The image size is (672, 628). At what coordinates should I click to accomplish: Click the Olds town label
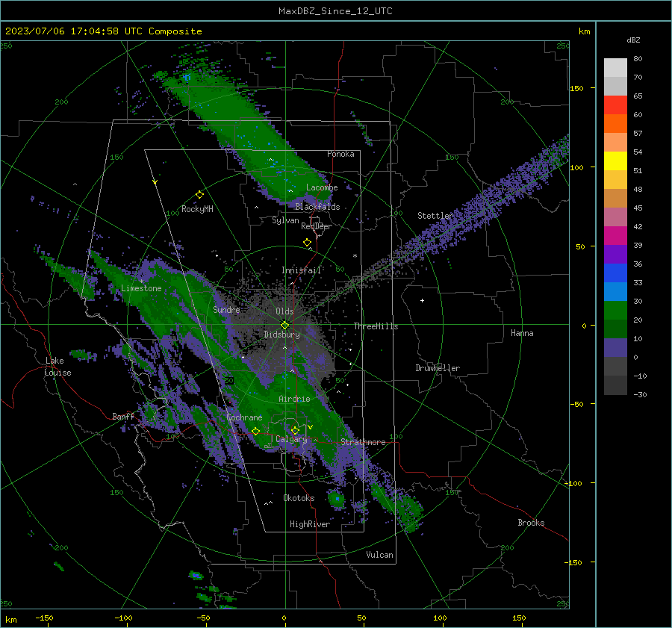pos(284,311)
